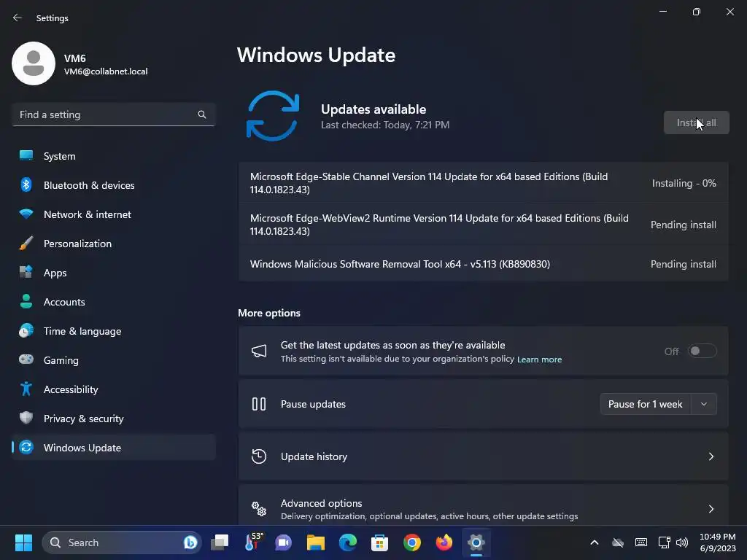Click the Bing icon in taskbar search

(190, 542)
